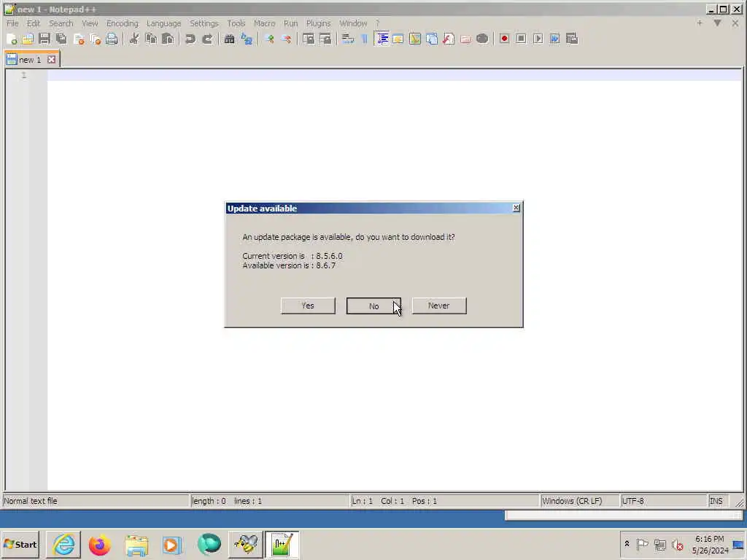Launch Internet Explorer from taskbar
Viewport: 747px width, 560px height.
pyautogui.click(x=63, y=545)
